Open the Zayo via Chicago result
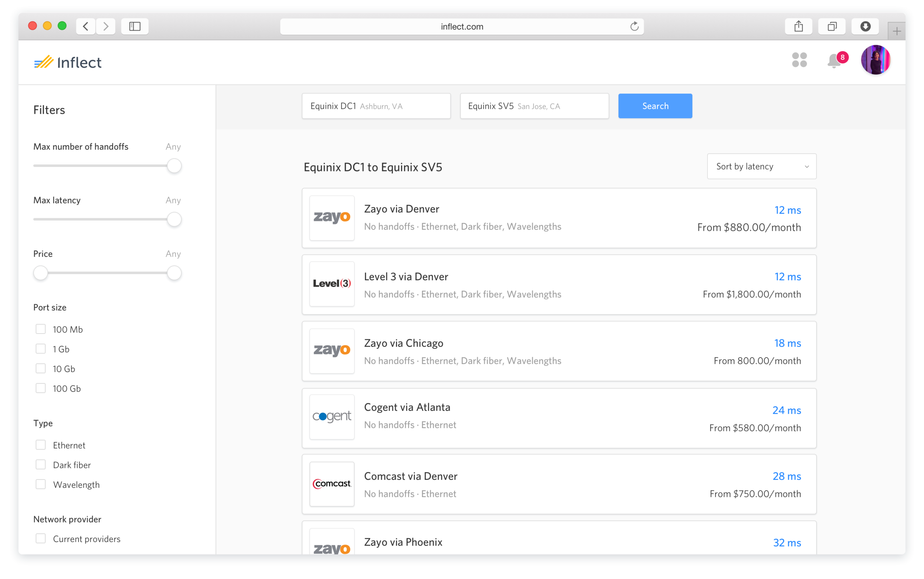The height and width of the screenshot is (579, 924). (559, 351)
